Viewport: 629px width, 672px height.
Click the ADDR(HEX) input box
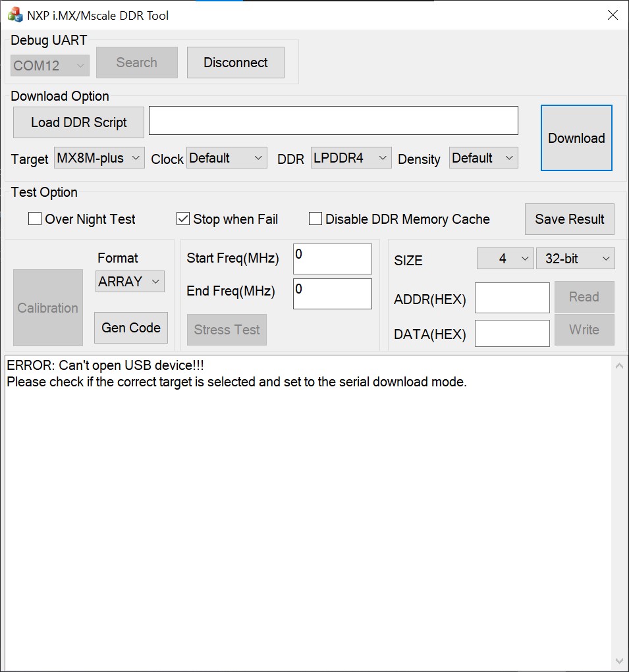[512, 297]
